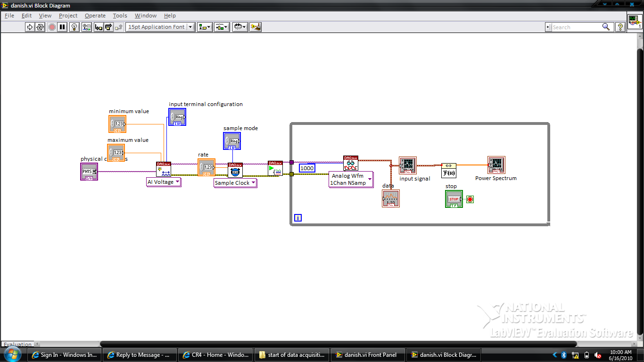Open the Project menu
This screenshot has height=362, width=644.
(68, 16)
